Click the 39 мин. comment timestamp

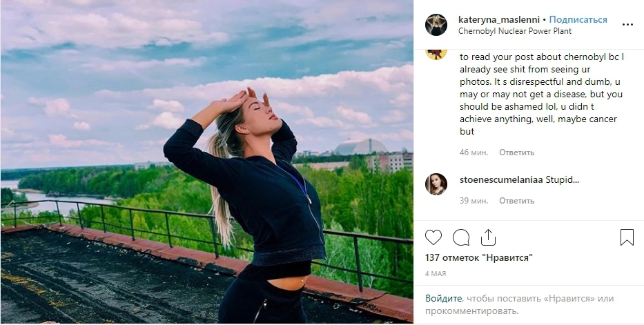tap(473, 201)
